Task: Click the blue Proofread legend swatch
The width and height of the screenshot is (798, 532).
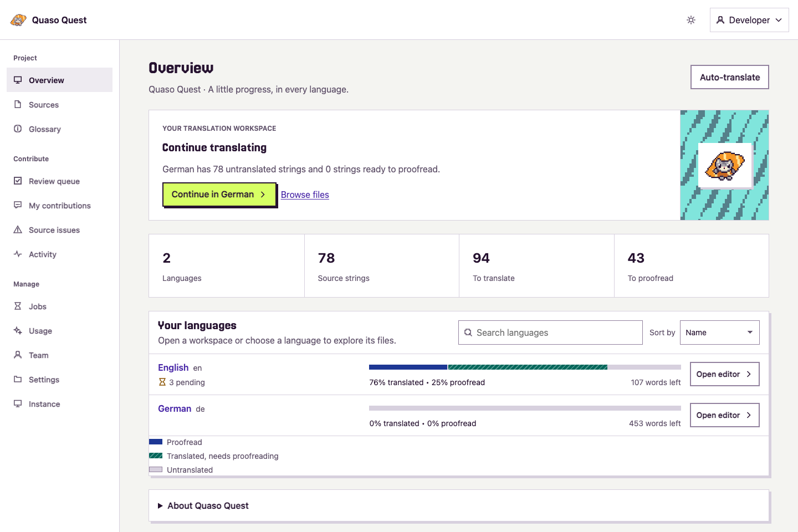Action: 156,442
